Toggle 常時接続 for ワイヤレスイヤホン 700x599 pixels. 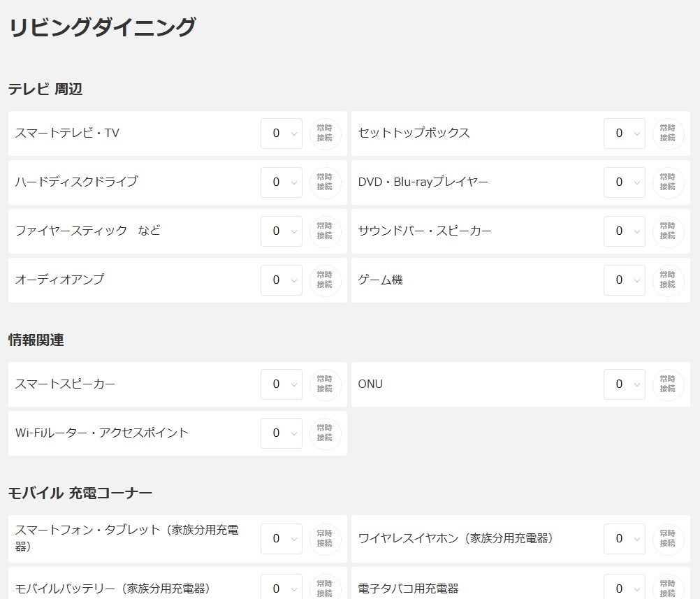pyautogui.click(x=668, y=538)
